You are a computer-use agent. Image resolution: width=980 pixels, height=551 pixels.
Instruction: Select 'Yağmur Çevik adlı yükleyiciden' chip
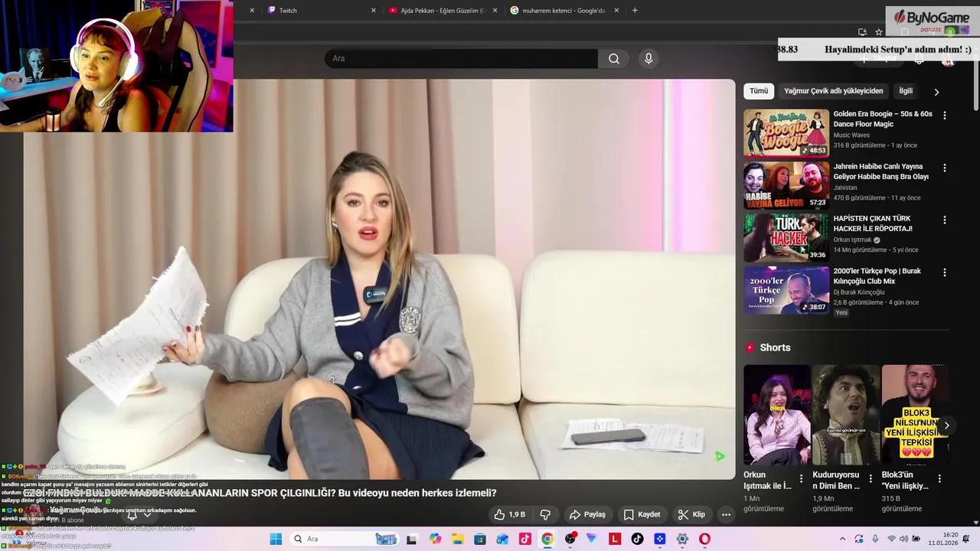point(833,91)
